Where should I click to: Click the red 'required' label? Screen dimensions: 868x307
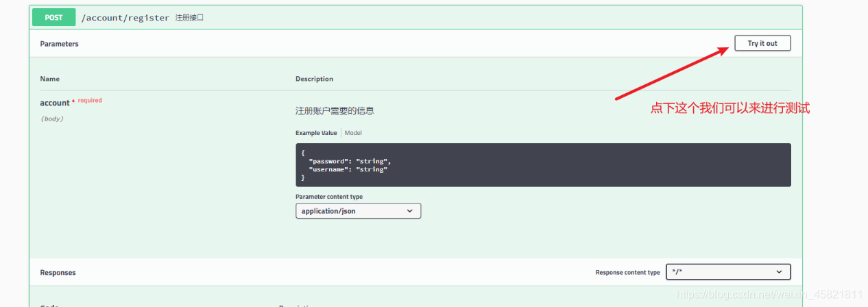click(90, 101)
